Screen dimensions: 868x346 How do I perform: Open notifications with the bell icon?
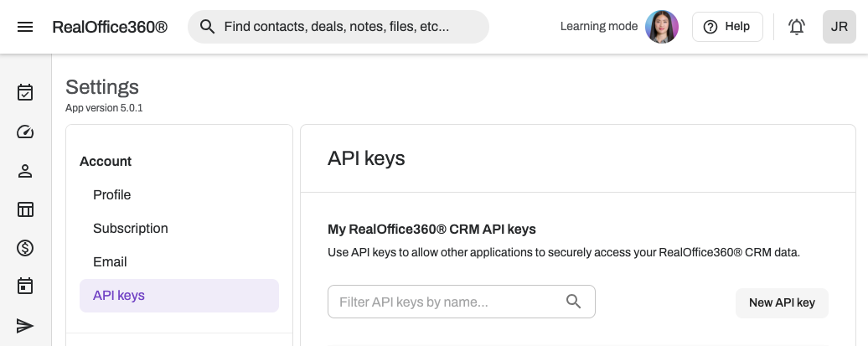point(797,27)
